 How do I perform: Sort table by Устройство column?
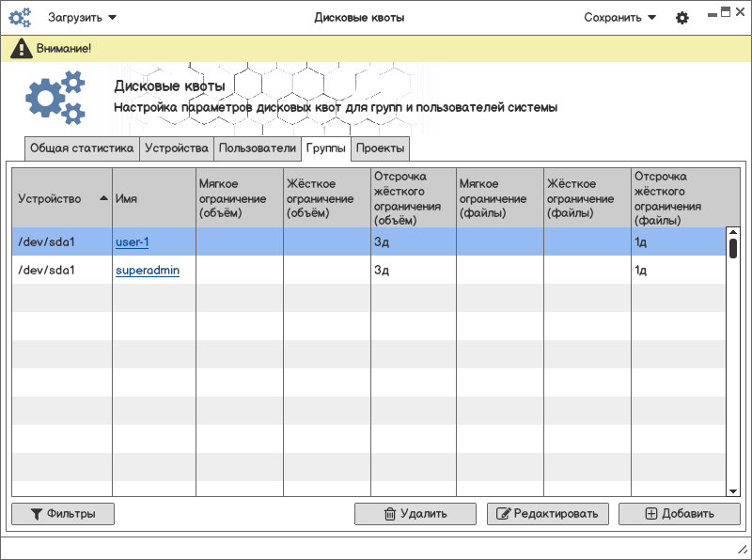(x=62, y=199)
